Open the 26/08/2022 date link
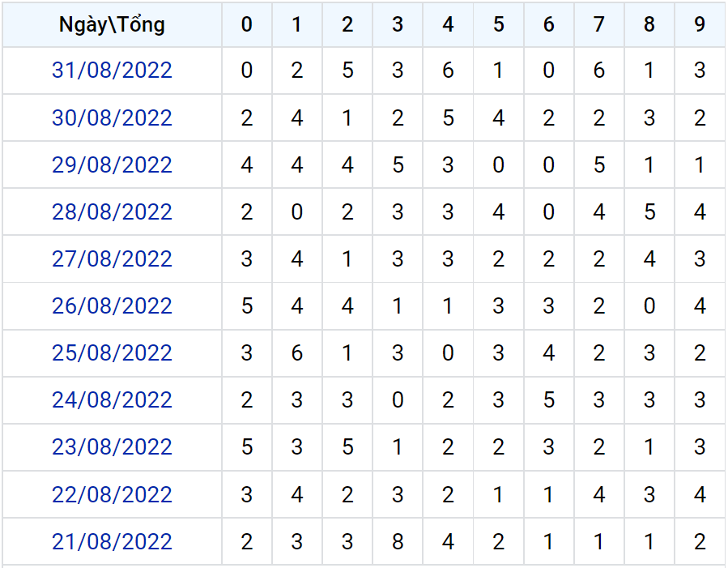 pyautogui.click(x=112, y=305)
